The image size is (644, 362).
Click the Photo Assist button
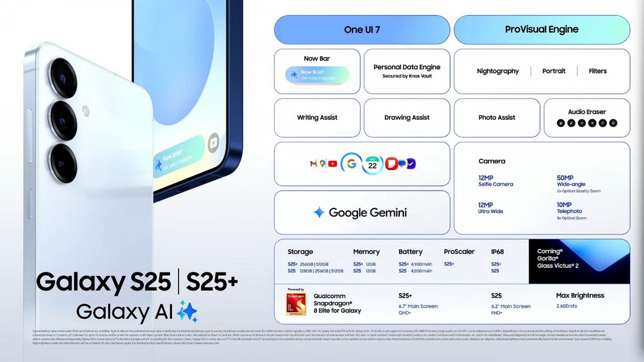[x=496, y=117]
